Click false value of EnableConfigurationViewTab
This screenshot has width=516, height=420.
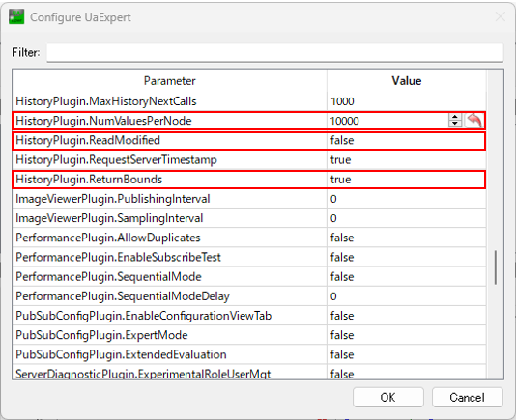click(x=342, y=316)
